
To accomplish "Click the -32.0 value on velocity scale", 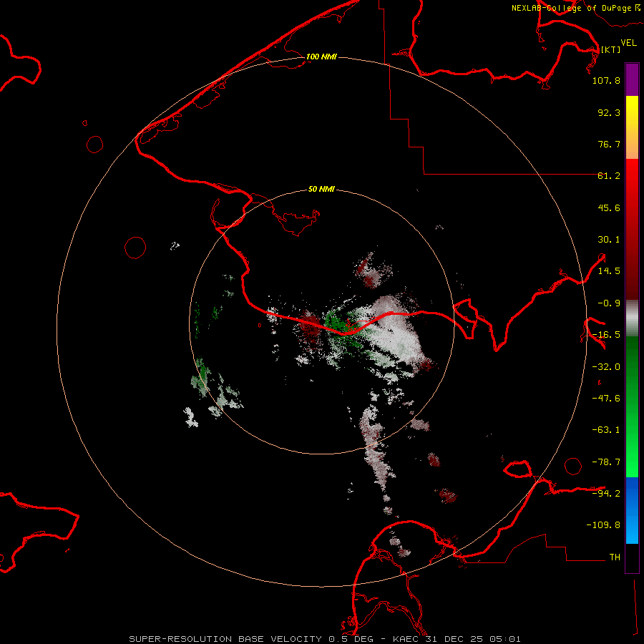I will pyautogui.click(x=606, y=367).
